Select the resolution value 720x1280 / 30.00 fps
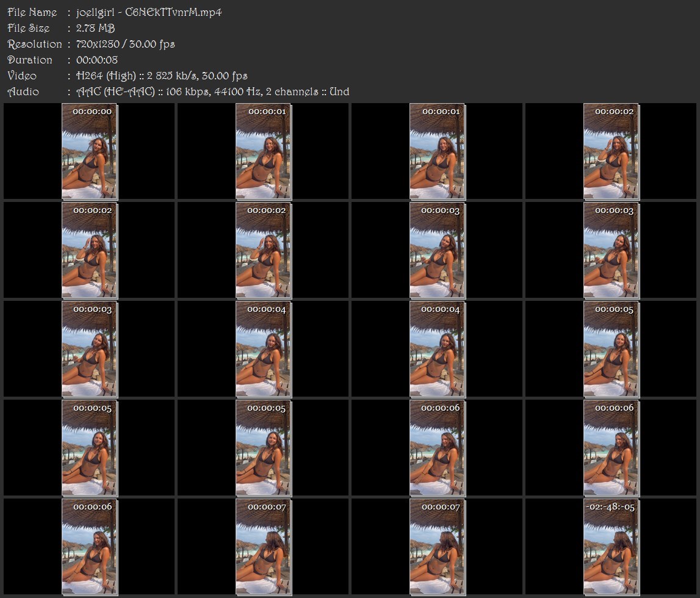This screenshot has width=700, height=598. (126, 44)
